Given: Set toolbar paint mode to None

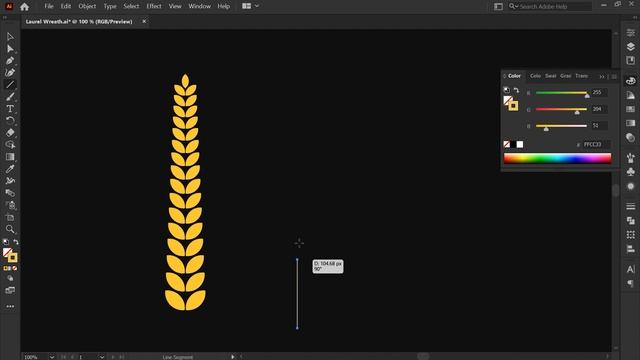Looking at the screenshot, I should [15, 268].
